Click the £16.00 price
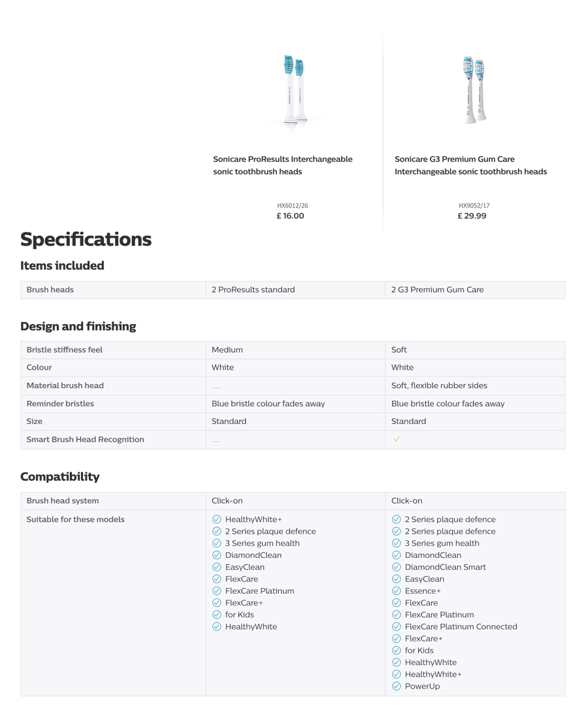 (x=290, y=216)
